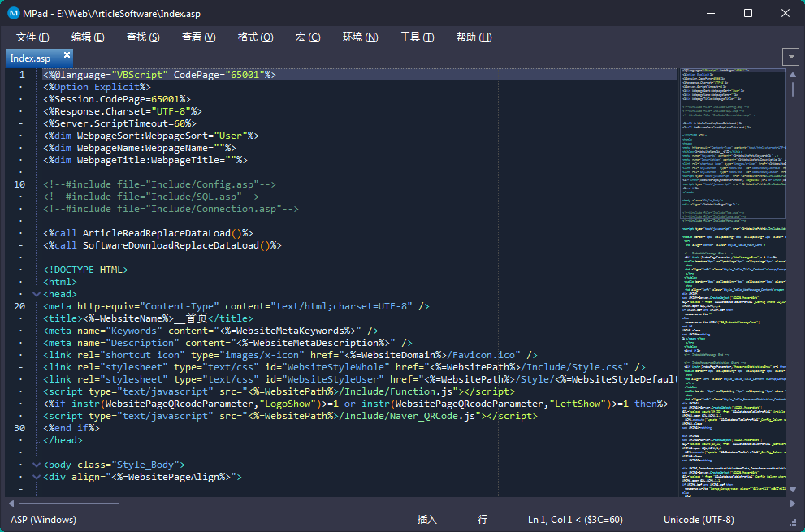Collapse the <head> fold marker
The height and width of the screenshot is (532, 805).
click(36, 294)
